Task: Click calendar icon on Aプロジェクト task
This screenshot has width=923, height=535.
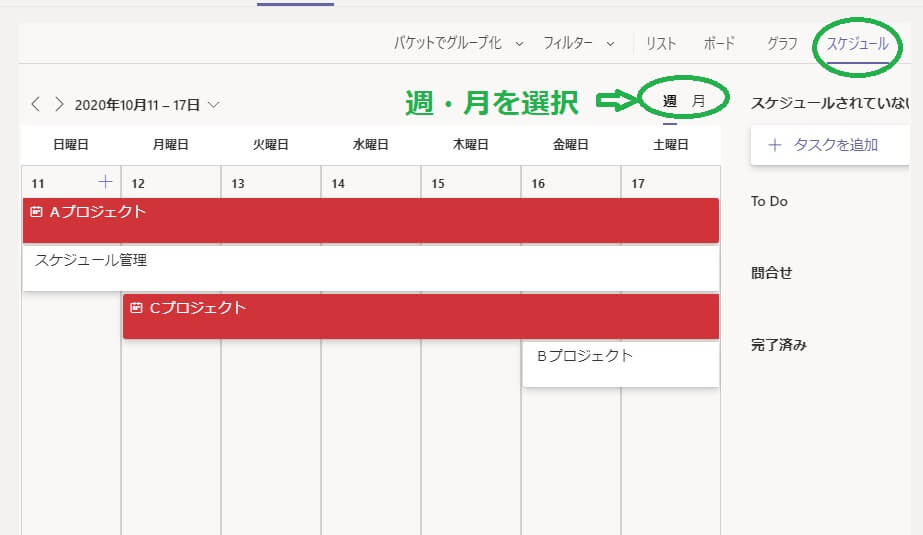Action: pos(37,212)
